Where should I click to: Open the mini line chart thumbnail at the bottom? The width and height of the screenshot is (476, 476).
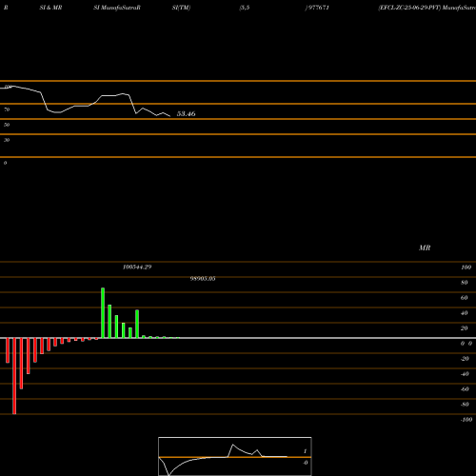(x=235, y=456)
